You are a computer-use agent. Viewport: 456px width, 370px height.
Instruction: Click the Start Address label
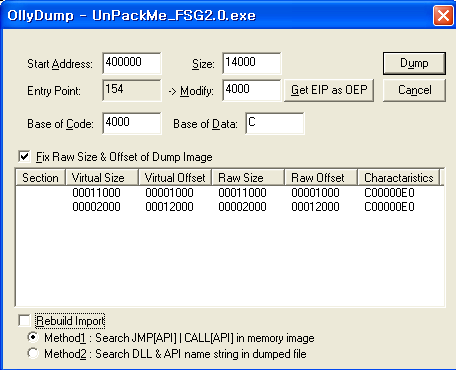pos(60,64)
